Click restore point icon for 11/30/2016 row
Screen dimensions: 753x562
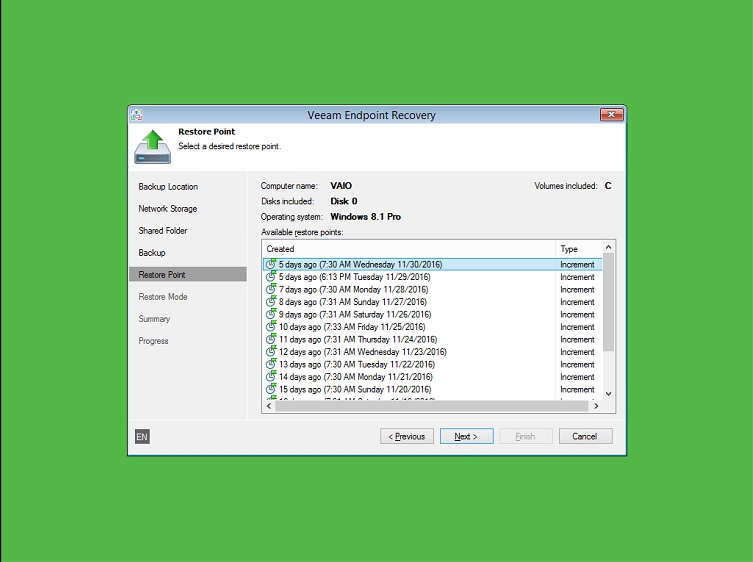(271, 264)
